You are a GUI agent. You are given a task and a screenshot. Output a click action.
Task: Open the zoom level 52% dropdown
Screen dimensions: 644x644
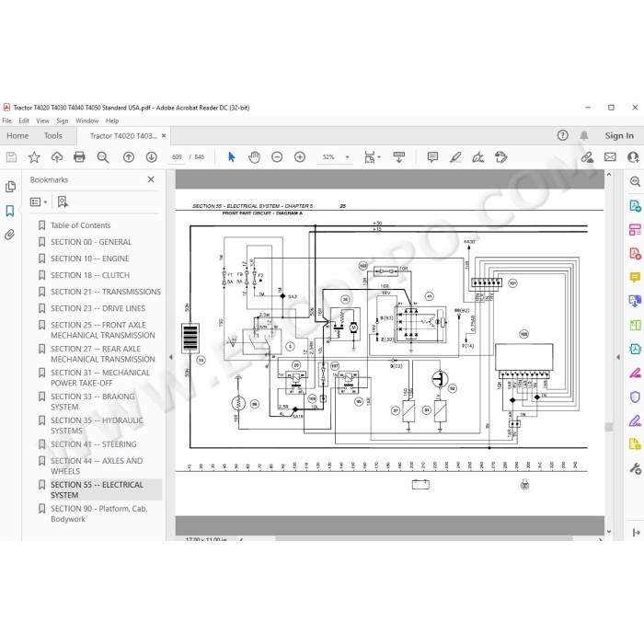(x=335, y=157)
